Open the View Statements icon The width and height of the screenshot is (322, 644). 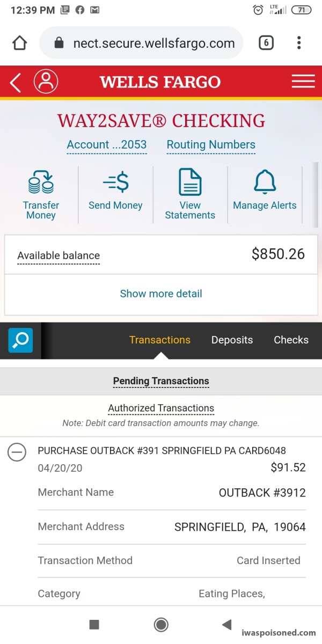(x=190, y=182)
